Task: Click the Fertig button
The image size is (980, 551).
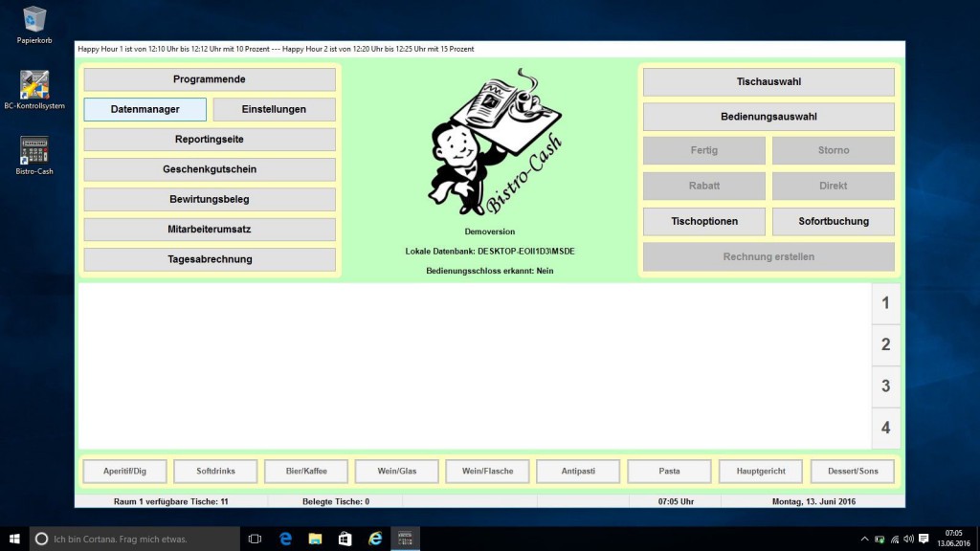Action: point(703,150)
